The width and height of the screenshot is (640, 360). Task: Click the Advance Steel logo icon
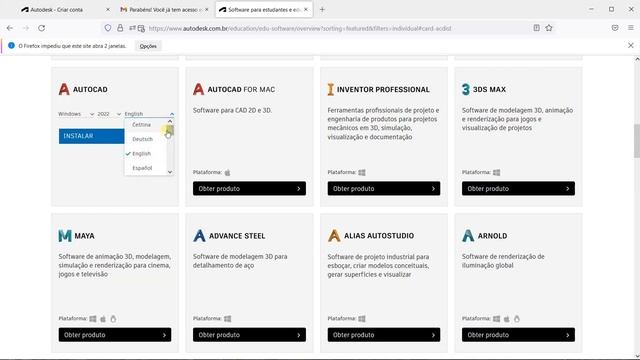[x=199, y=236]
